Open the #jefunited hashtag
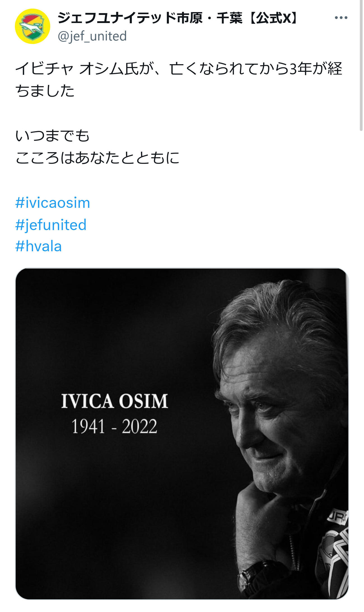Image resolution: width=364 pixels, height=612 pixels. (51, 224)
